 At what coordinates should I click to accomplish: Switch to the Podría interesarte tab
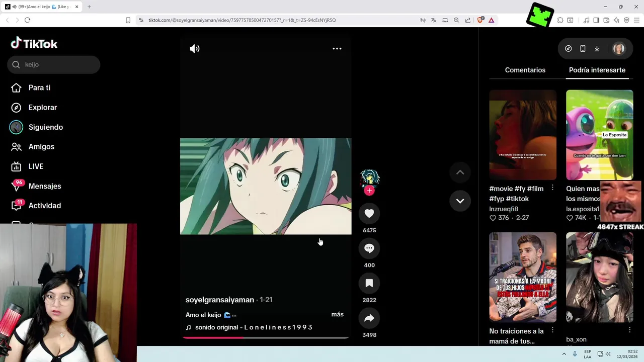coord(597,70)
